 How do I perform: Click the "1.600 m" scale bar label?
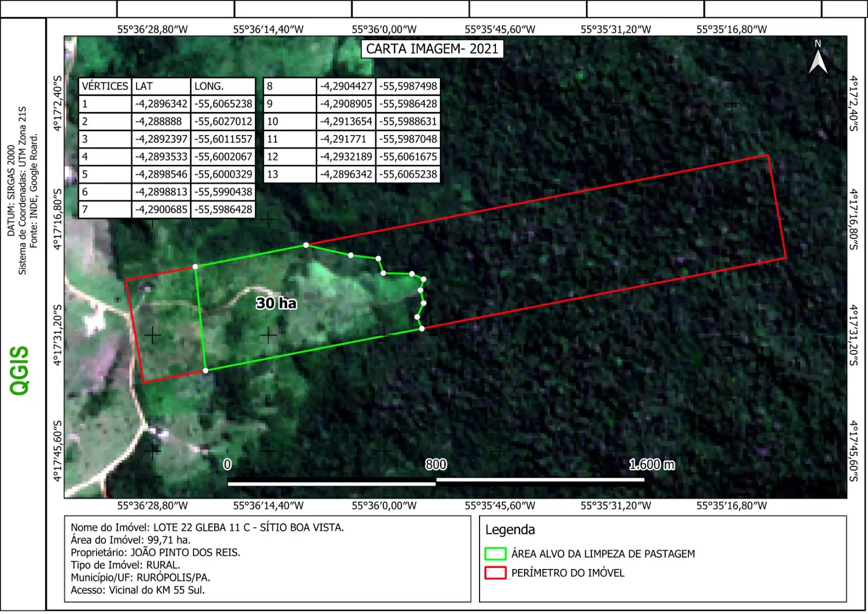point(652,465)
